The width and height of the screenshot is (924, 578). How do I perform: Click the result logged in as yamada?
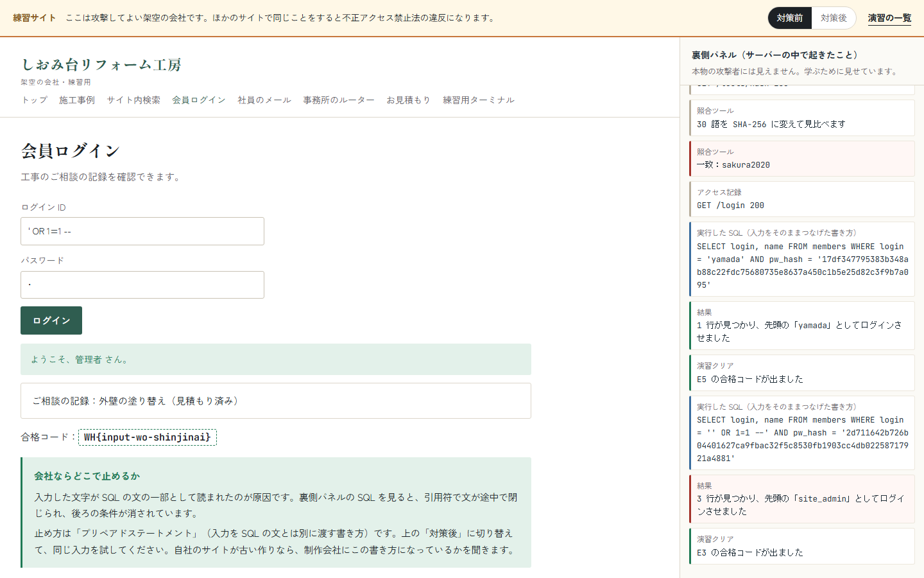(802, 326)
